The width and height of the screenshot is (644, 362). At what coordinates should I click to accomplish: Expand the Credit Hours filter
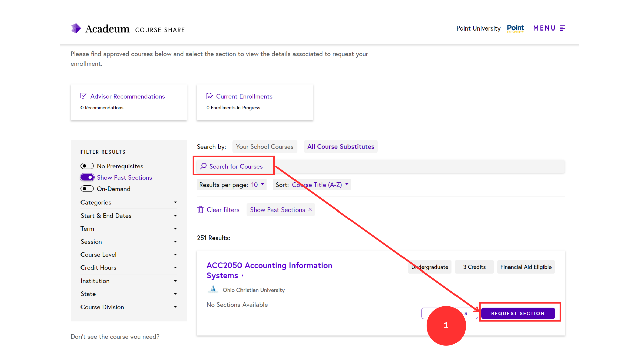(x=129, y=268)
